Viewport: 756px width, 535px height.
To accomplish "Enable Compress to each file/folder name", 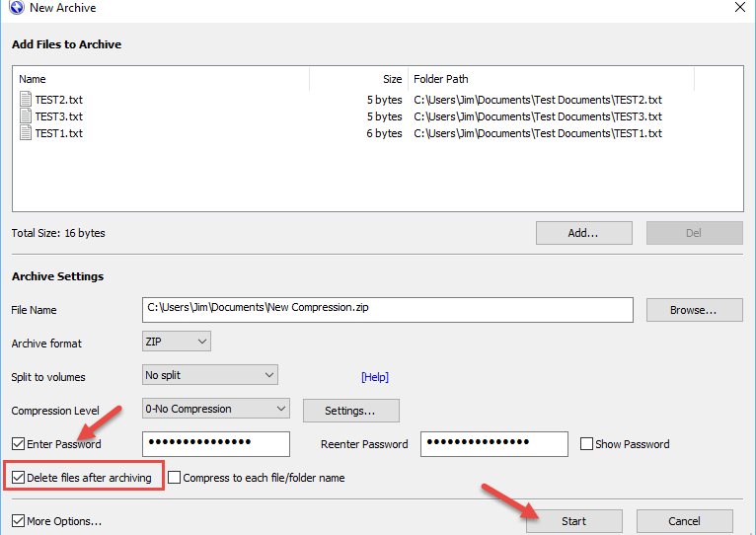I will [174, 478].
